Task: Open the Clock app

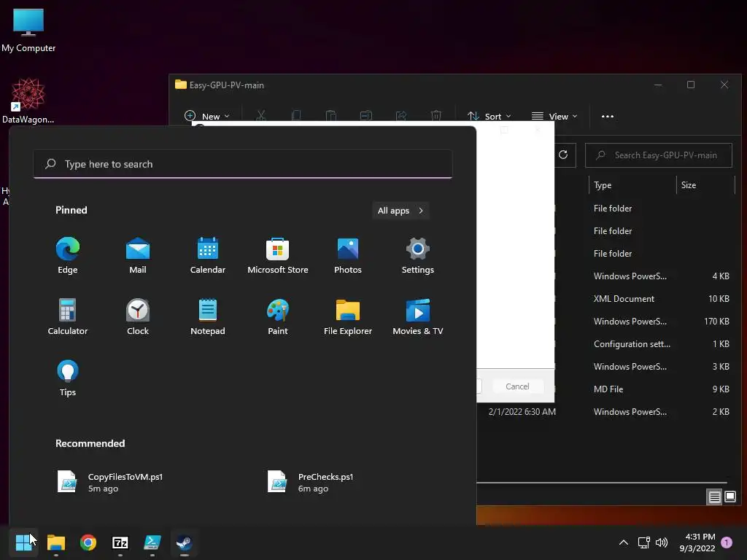Action: tap(138, 316)
